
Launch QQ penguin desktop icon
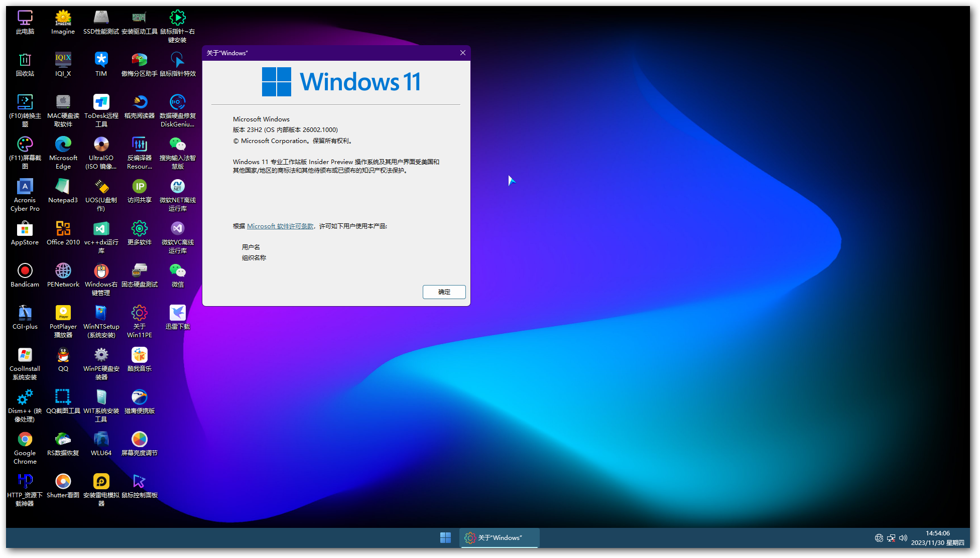click(63, 359)
